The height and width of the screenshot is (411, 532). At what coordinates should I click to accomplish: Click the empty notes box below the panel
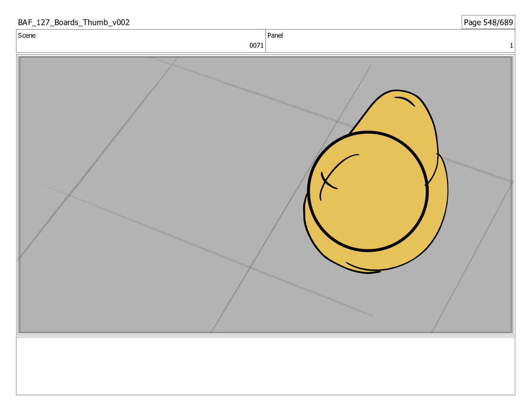(x=265, y=366)
